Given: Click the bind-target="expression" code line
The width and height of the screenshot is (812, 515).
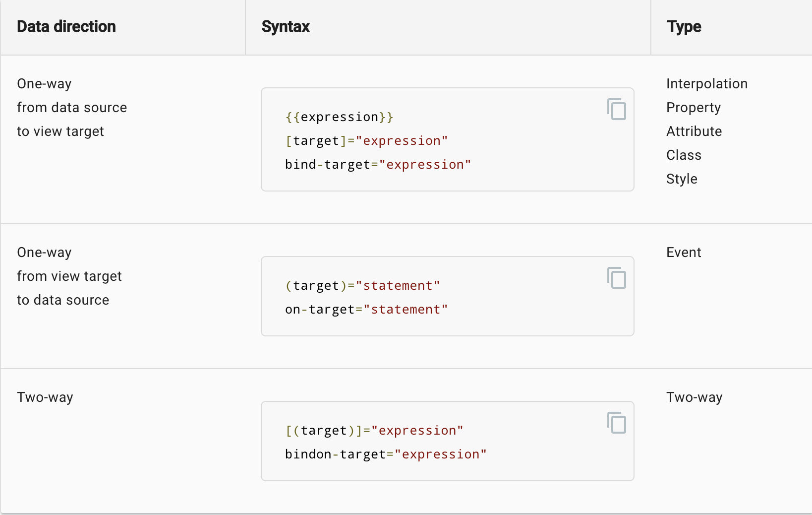Looking at the screenshot, I should (x=378, y=165).
